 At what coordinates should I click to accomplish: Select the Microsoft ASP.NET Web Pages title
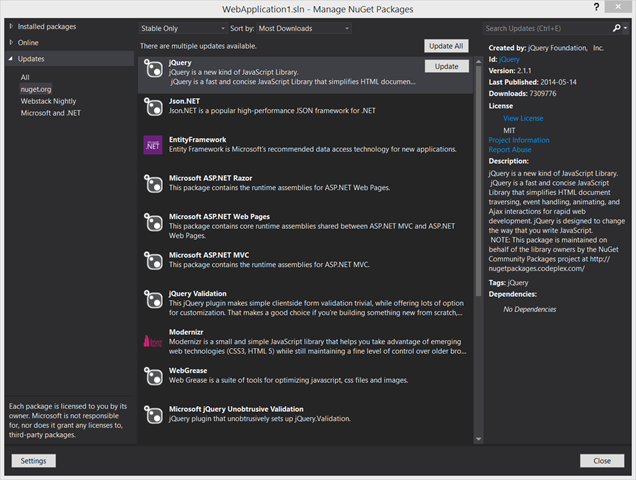tap(219, 217)
